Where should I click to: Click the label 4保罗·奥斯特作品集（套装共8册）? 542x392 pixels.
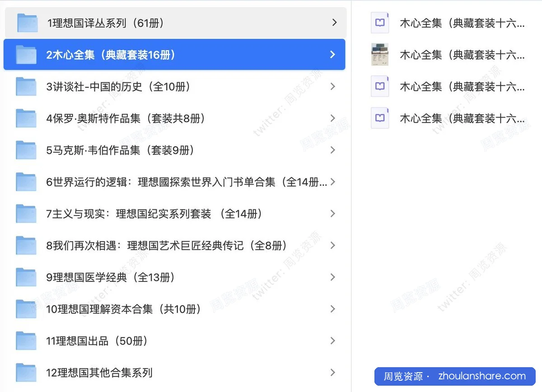coord(126,119)
